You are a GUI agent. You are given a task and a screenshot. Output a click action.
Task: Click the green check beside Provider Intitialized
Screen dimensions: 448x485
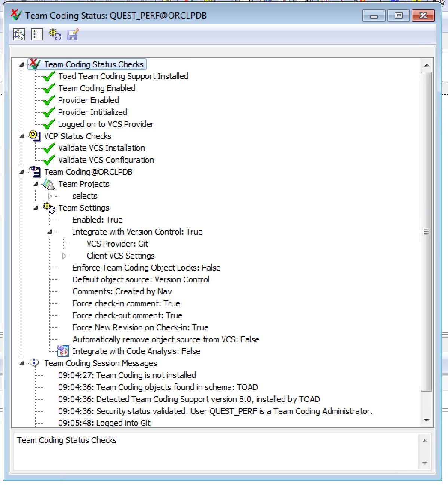[x=49, y=112]
